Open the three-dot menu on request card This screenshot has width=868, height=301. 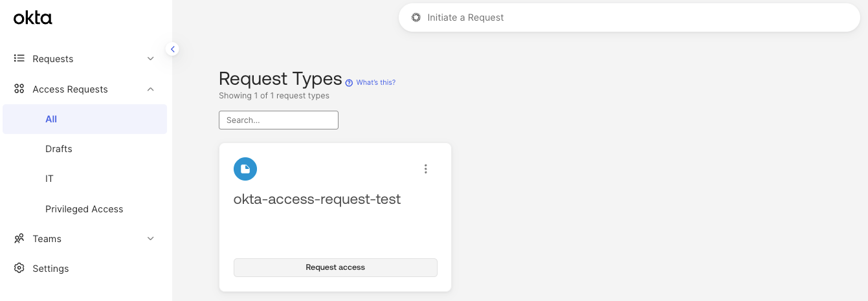(x=425, y=169)
